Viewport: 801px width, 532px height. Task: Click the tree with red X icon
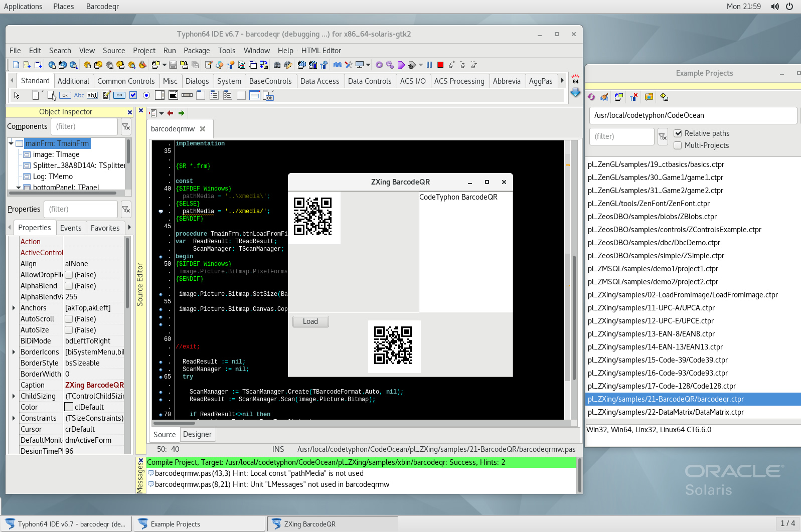[634, 97]
